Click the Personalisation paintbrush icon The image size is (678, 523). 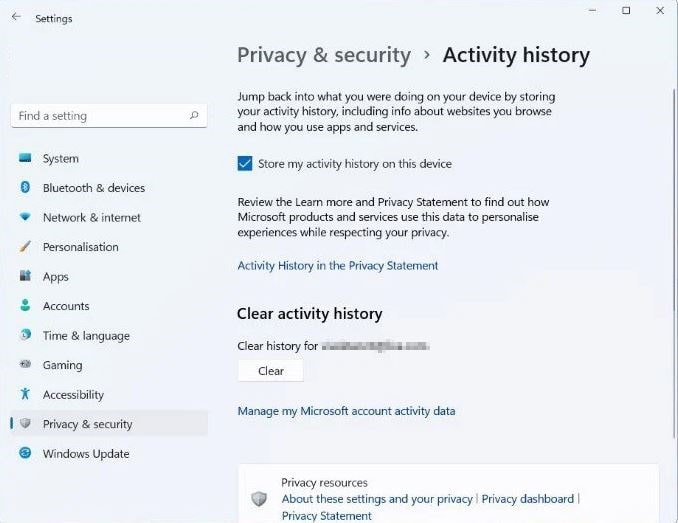[25, 247]
